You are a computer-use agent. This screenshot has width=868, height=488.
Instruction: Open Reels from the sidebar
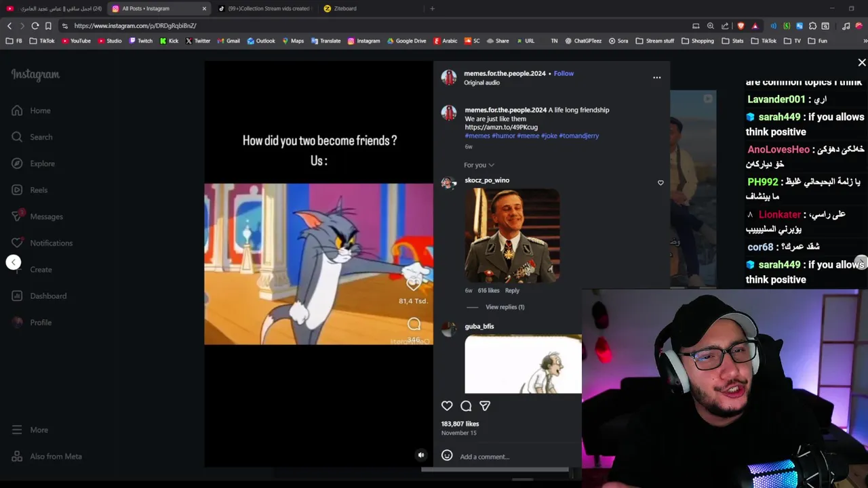[30, 190]
